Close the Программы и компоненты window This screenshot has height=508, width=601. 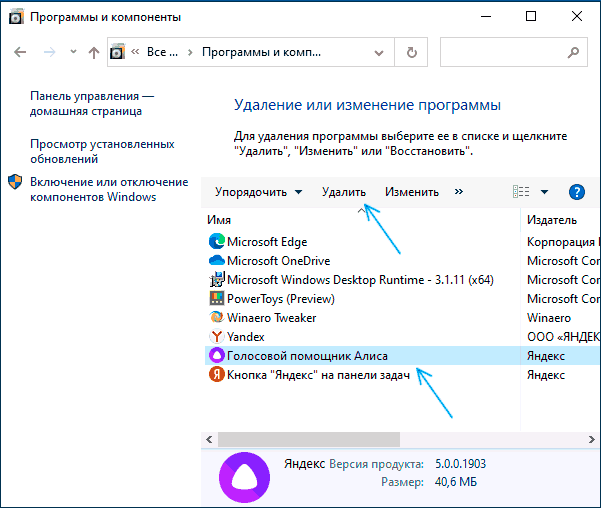click(x=576, y=16)
